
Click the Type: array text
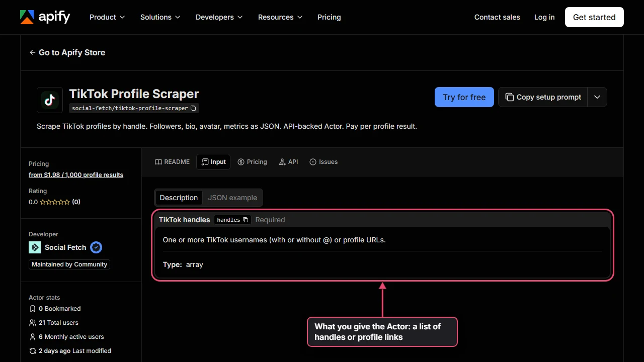click(183, 264)
